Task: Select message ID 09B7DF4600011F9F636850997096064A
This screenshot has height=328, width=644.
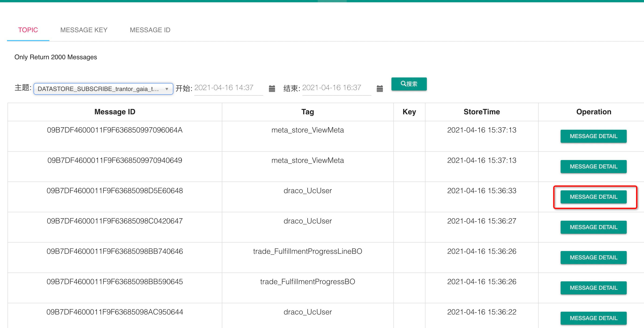Action: tap(115, 130)
